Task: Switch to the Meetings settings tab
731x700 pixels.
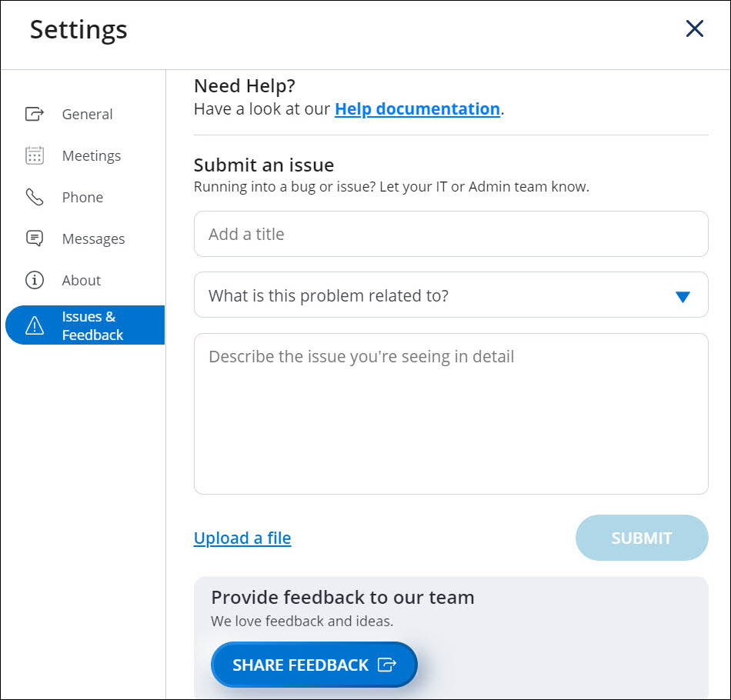Action: pyautogui.click(x=92, y=155)
